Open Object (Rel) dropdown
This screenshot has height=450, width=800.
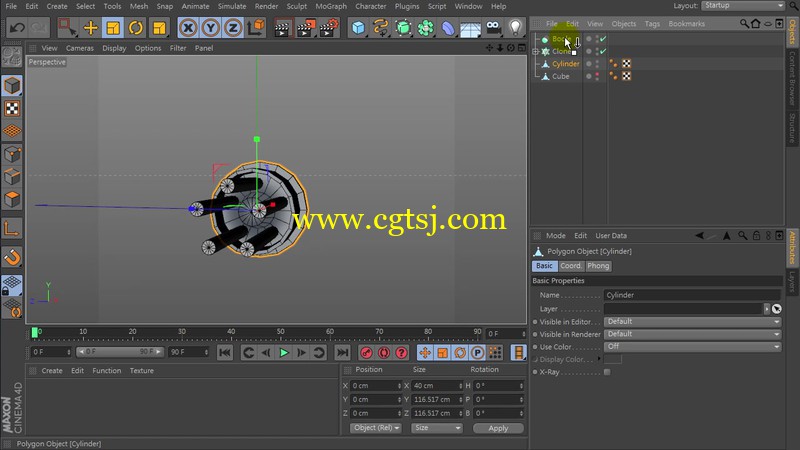(x=376, y=428)
